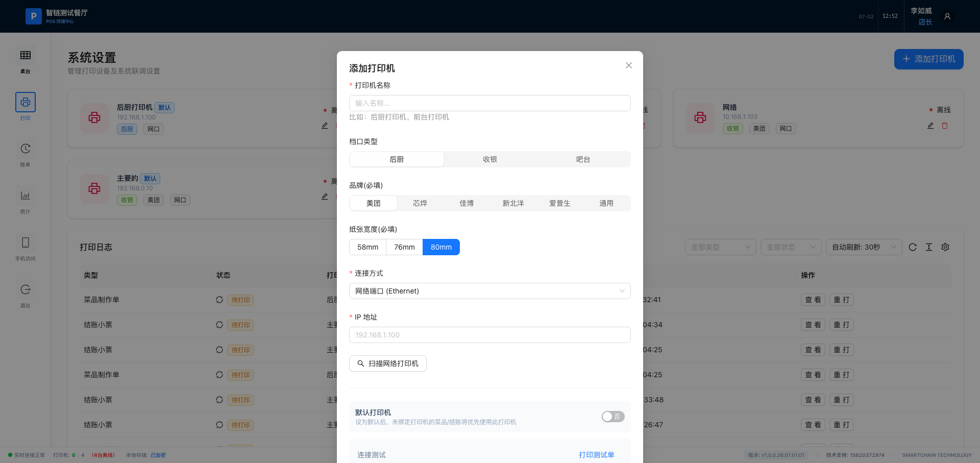The height and width of the screenshot is (463, 980).
Task: Open the 自动刷新: 30秒 dropdown
Action: (x=864, y=247)
